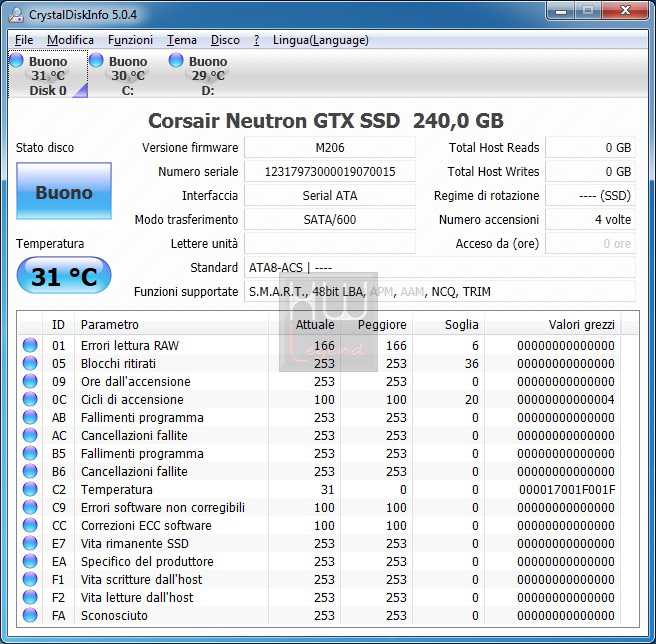Click status orb in the B6 row

pyautogui.click(x=30, y=471)
